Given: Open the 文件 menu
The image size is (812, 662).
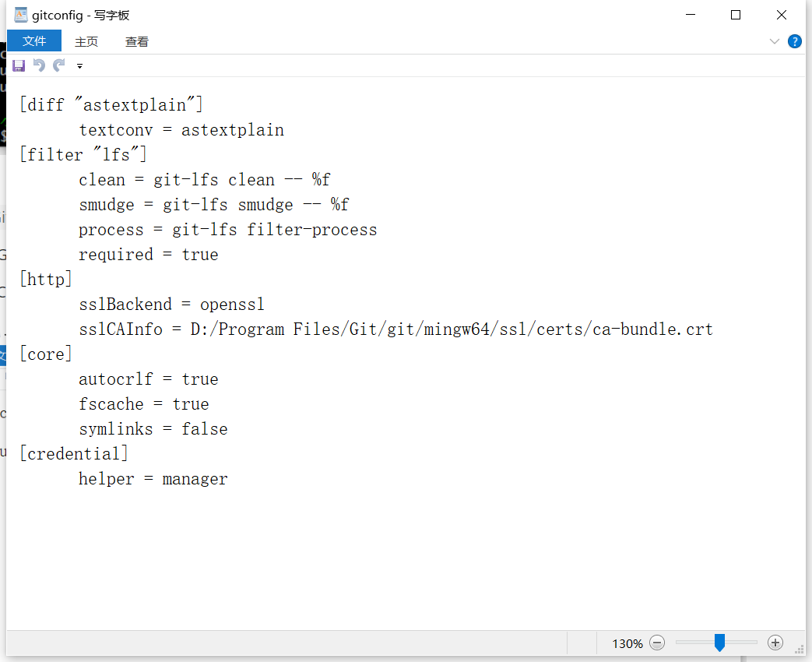Looking at the screenshot, I should 34,41.
